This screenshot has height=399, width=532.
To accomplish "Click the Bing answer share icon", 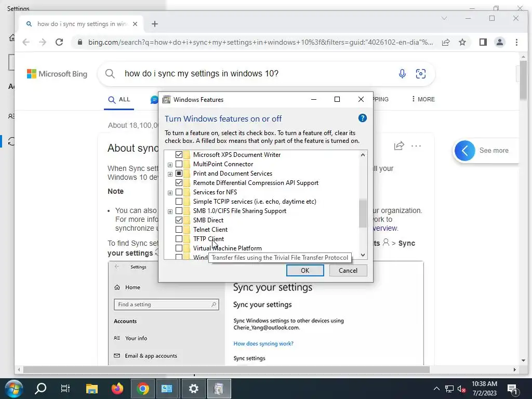I will pos(399,146).
